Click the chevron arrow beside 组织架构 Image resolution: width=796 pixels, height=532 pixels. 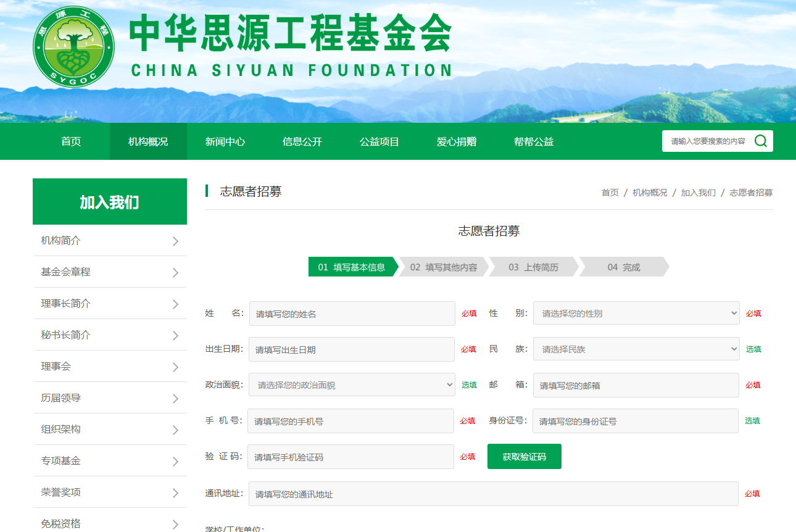pos(175,430)
